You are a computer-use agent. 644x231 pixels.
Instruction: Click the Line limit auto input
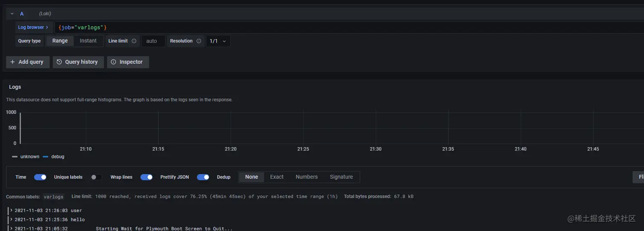(x=153, y=41)
